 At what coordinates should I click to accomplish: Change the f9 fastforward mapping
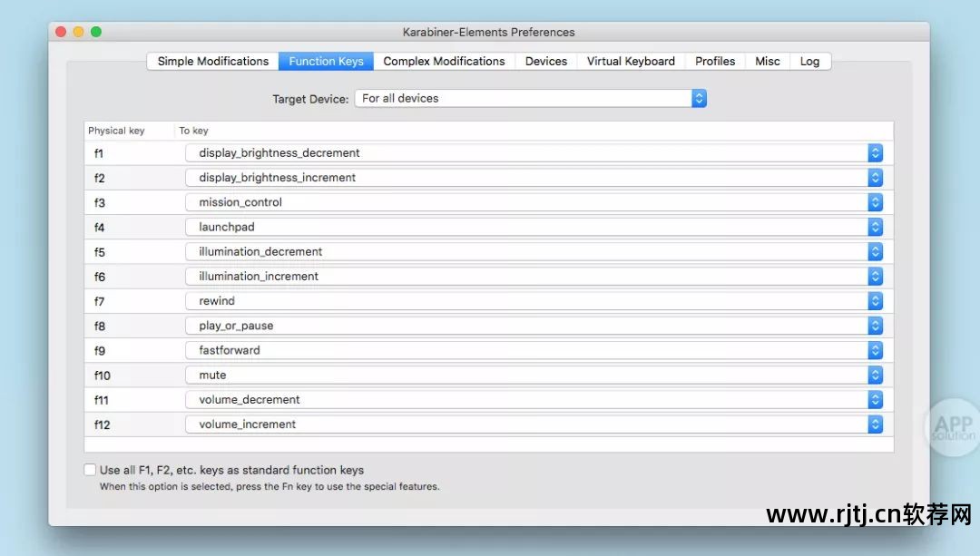coord(534,350)
